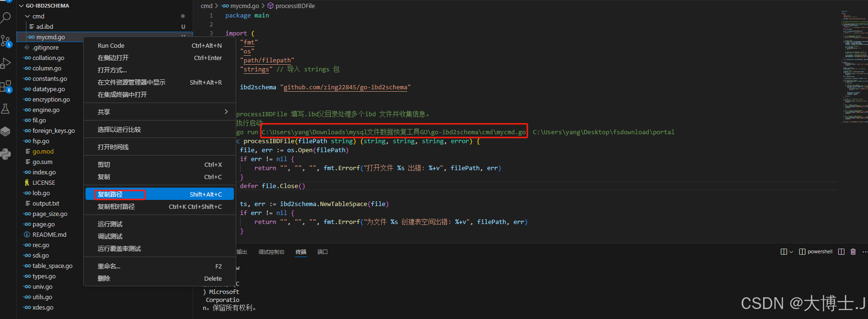868x319 pixels.
Task: Click the editor minimap code overview
Action: [854, 66]
